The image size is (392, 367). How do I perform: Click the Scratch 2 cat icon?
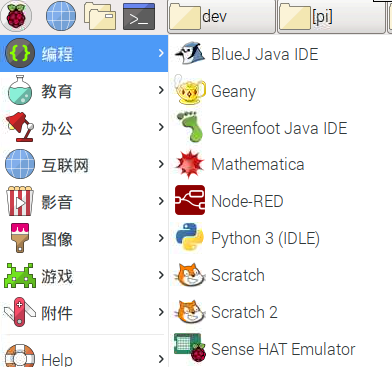(190, 312)
